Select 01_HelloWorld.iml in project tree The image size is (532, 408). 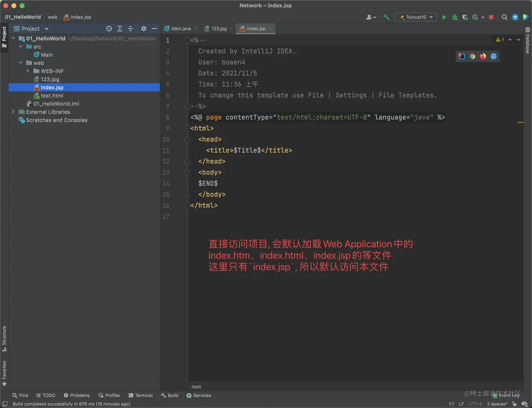(56, 103)
